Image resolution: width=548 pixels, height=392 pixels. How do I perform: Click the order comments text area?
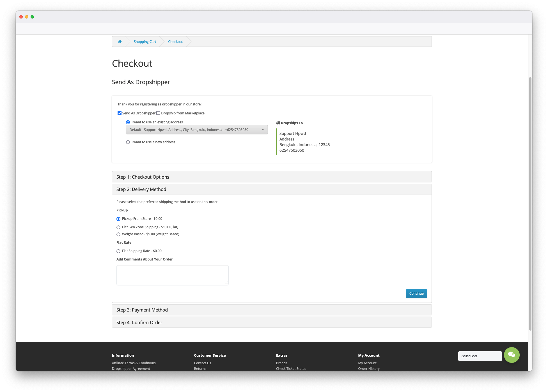pos(172,275)
